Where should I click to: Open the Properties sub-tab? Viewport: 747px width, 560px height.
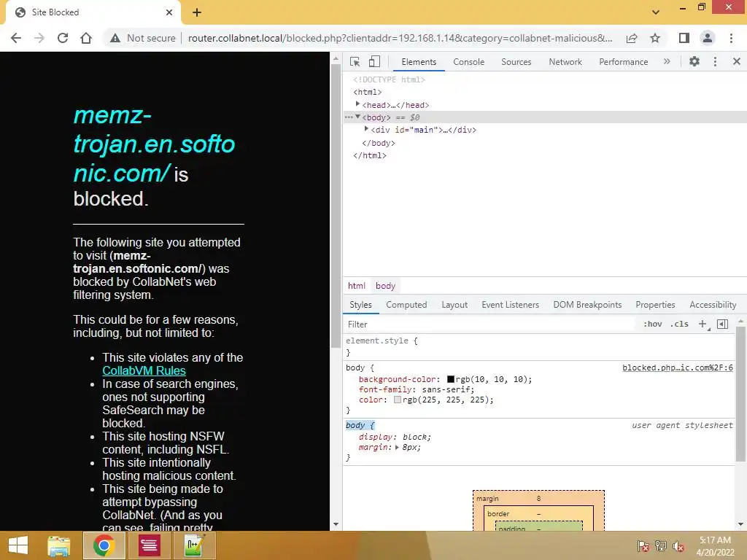(655, 305)
